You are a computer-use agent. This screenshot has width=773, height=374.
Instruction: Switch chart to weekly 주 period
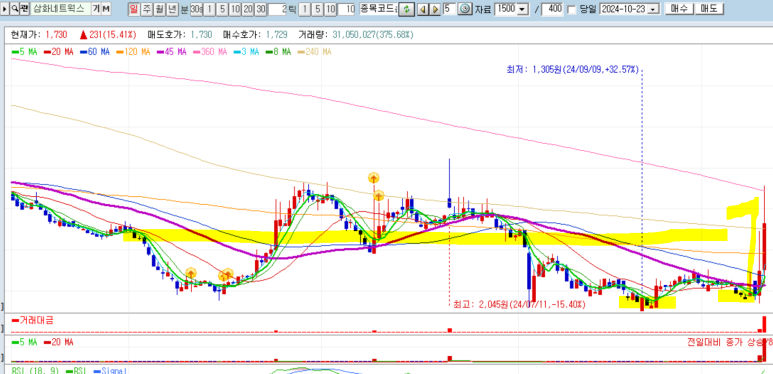click(x=146, y=9)
